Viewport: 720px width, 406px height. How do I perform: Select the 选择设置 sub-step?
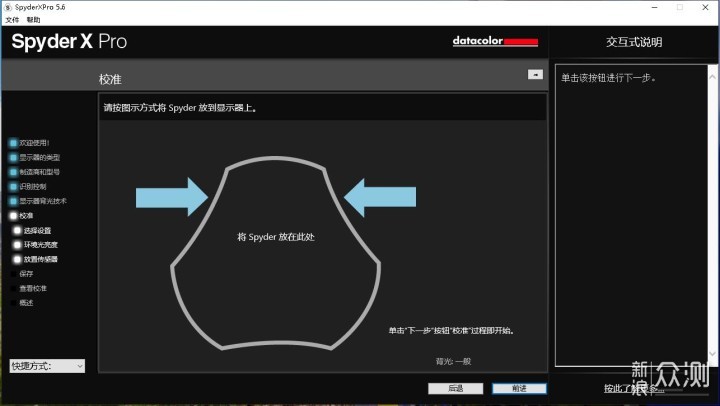(33, 231)
